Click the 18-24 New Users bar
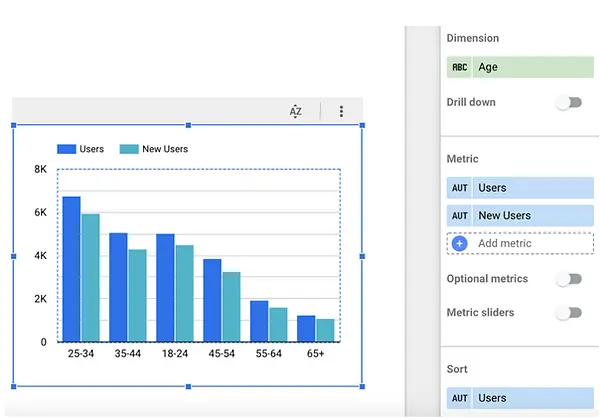The image size is (600, 419). 184,293
